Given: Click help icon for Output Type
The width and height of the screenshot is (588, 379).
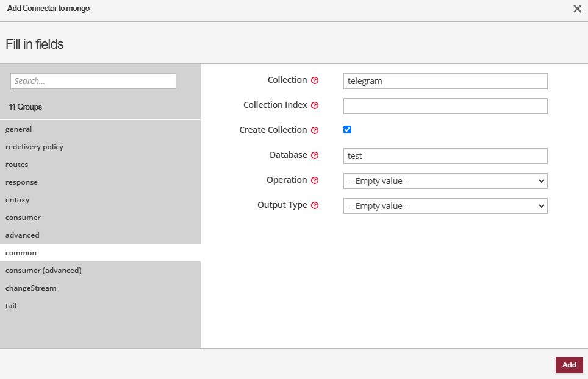Looking at the screenshot, I should coord(315,205).
